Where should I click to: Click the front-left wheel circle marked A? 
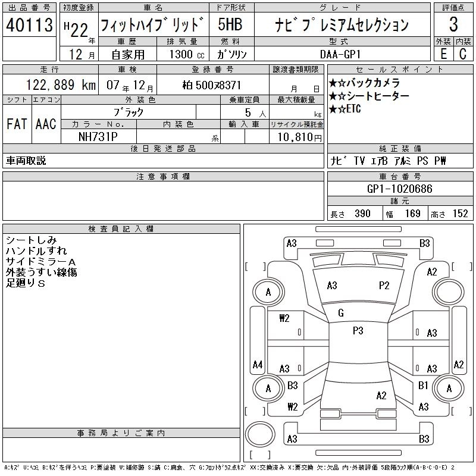tap(268, 292)
